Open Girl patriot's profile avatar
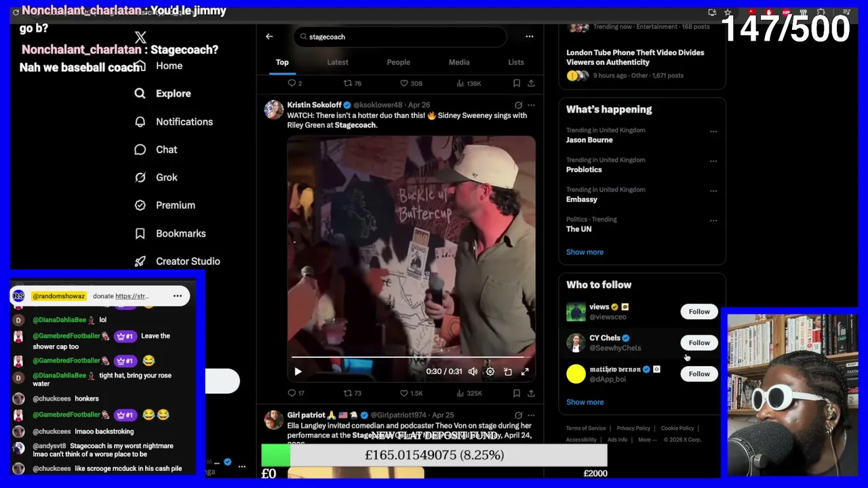Image resolution: width=868 pixels, height=488 pixels. point(274,420)
